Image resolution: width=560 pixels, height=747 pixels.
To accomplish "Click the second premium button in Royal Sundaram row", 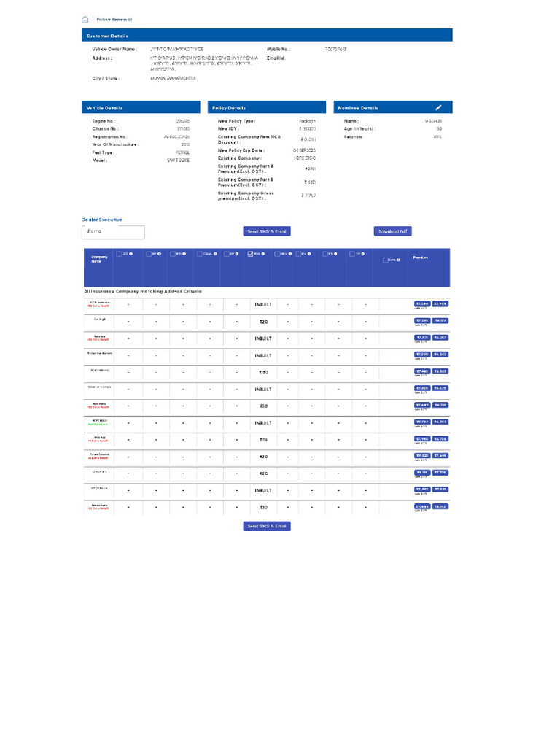I will 440,355.
